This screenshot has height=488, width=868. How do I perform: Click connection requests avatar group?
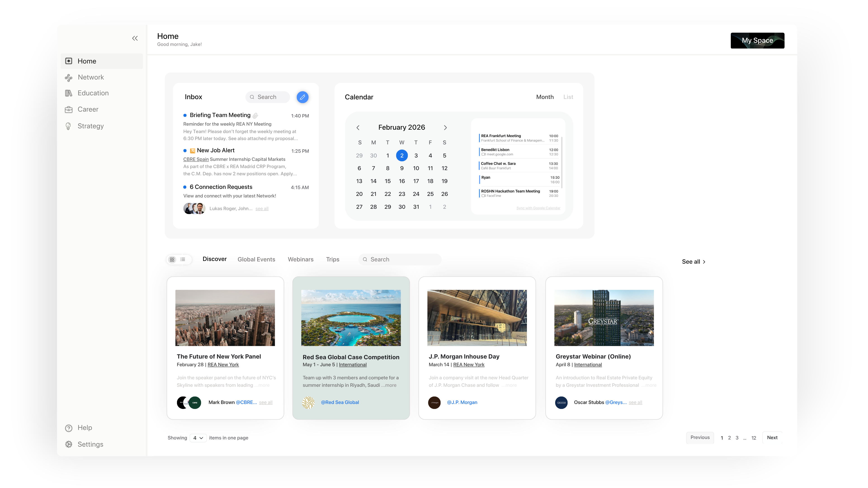(x=194, y=209)
